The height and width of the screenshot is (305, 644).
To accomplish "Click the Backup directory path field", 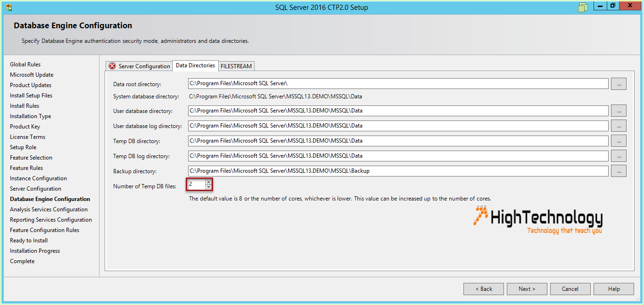I will [x=398, y=171].
